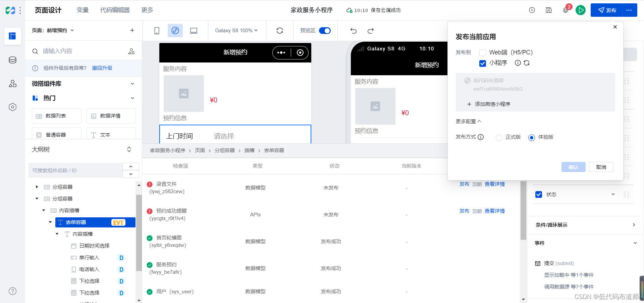Collapse the 更多配置 section
644x303 pixels.
pyautogui.click(x=468, y=121)
